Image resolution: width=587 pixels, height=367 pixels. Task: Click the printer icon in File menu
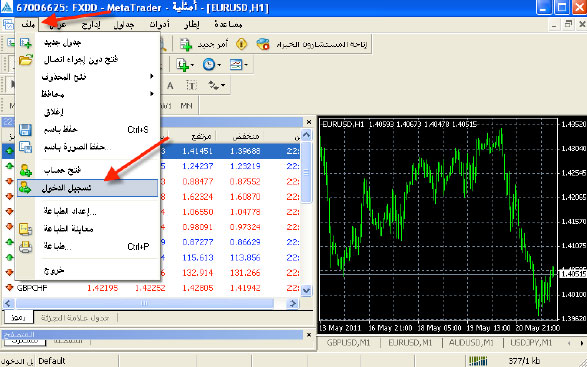(25, 246)
